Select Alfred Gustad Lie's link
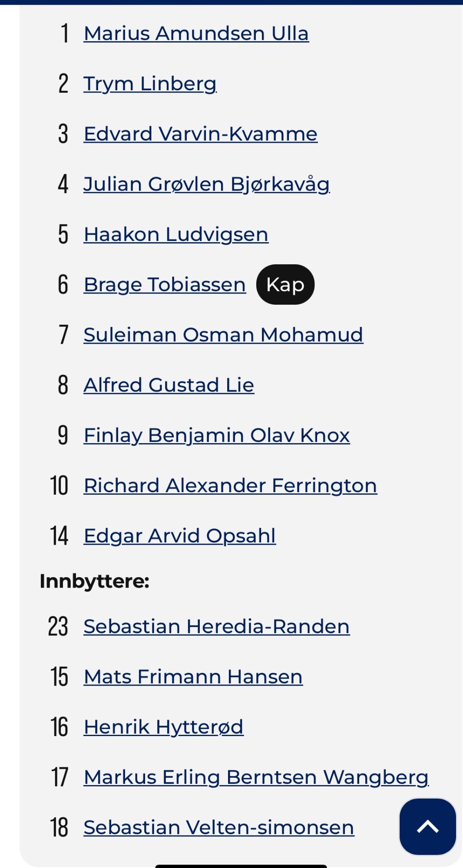This screenshot has width=463, height=868. click(x=169, y=385)
